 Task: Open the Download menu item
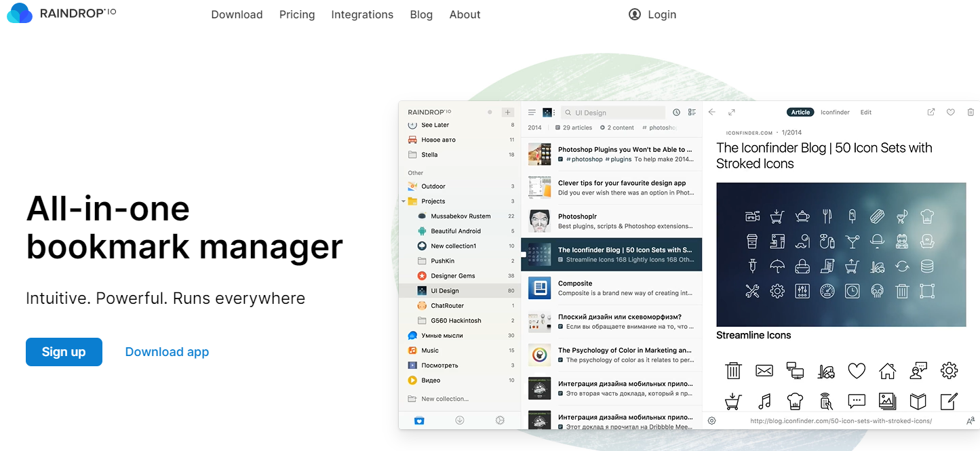pyautogui.click(x=237, y=14)
